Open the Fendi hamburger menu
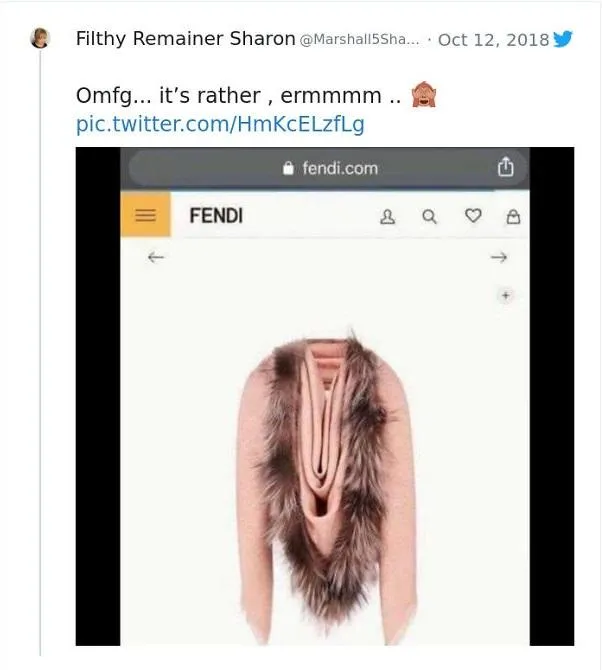This screenshot has width=602, height=670. coord(146,215)
